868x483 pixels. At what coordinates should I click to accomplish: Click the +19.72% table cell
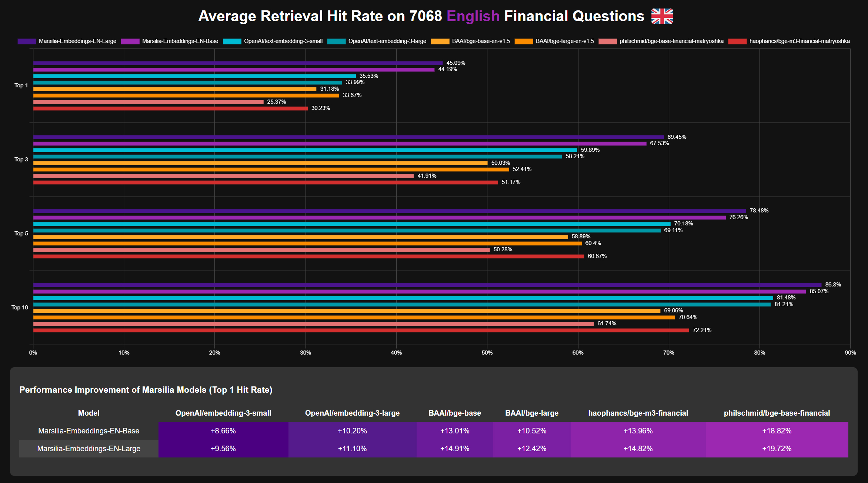point(777,449)
